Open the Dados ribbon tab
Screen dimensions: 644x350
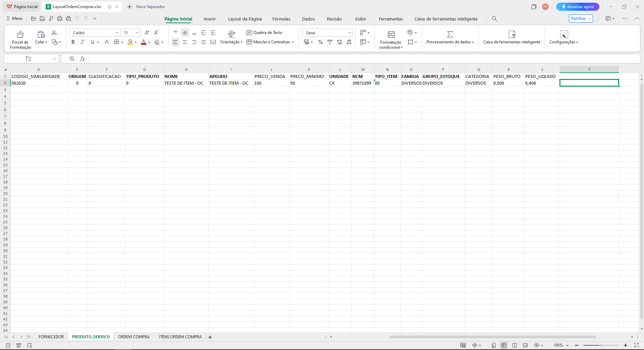pos(308,19)
